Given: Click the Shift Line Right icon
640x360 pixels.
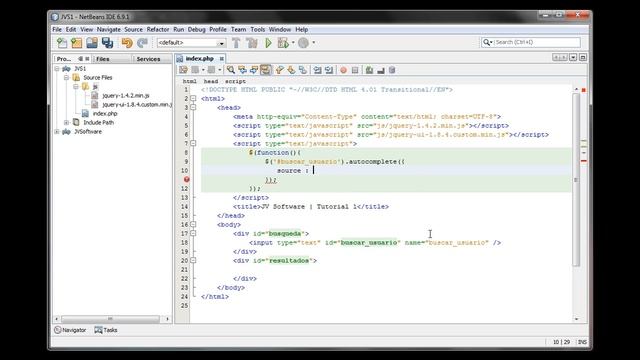Looking at the screenshot, I should tap(329, 70).
